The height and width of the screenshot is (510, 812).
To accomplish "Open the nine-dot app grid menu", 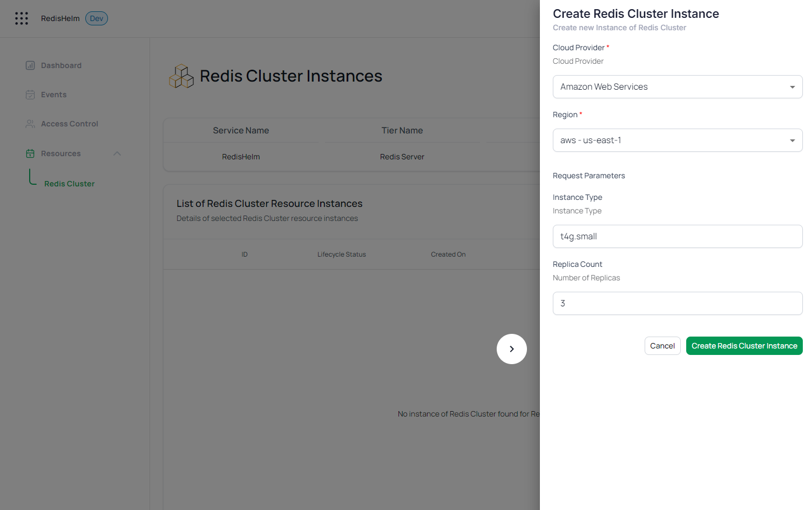I will pos(22,18).
